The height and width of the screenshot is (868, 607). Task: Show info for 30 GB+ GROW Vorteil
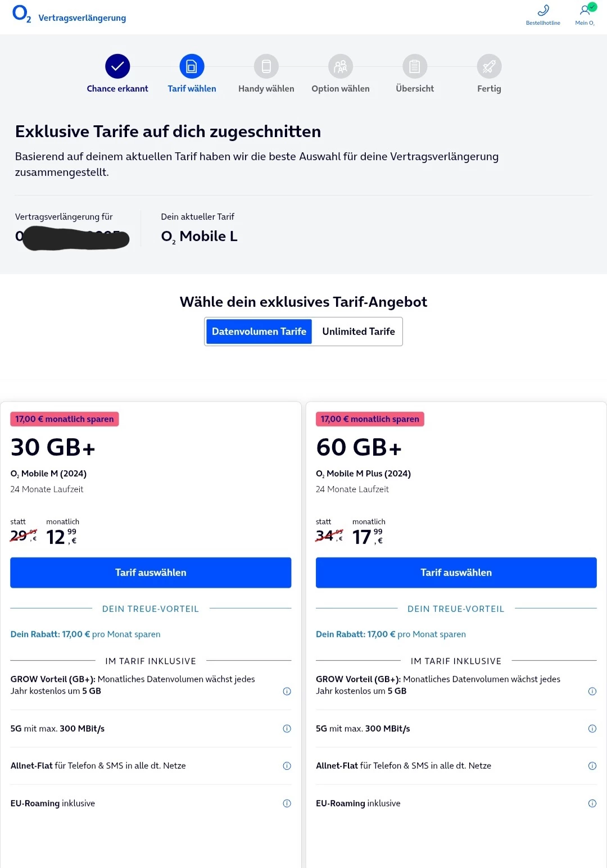click(x=287, y=691)
